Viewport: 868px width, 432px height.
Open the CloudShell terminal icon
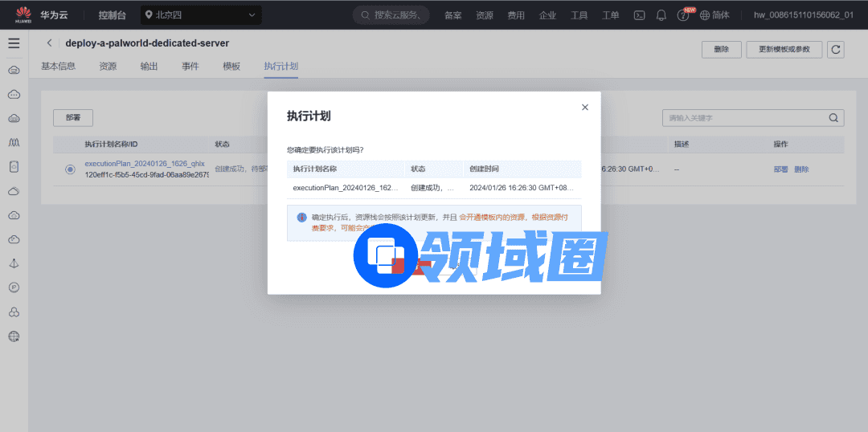tap(640, 15)
